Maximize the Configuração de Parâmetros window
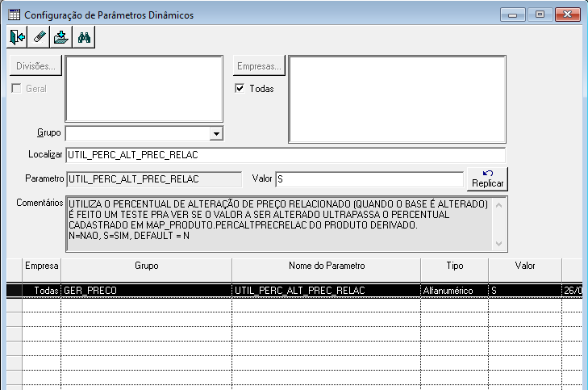 click(540, 15)
